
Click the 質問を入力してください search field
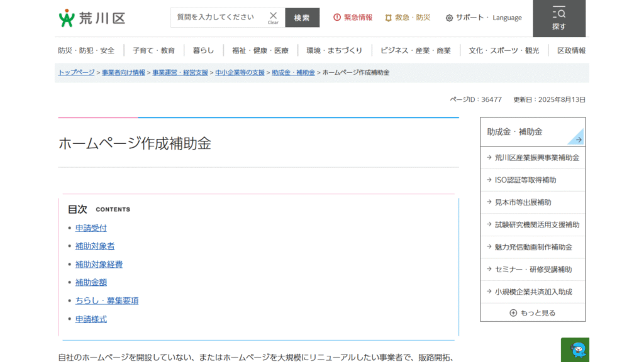[218, 18]
